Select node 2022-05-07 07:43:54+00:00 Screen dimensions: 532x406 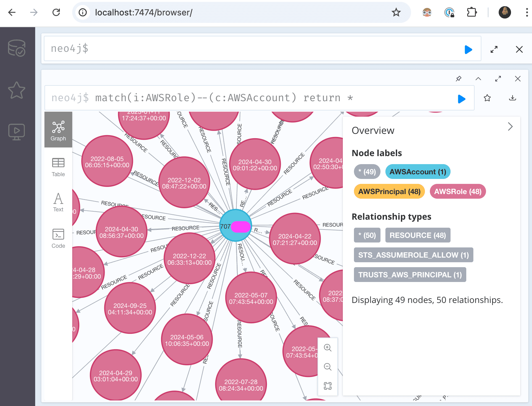coord(251,298)
